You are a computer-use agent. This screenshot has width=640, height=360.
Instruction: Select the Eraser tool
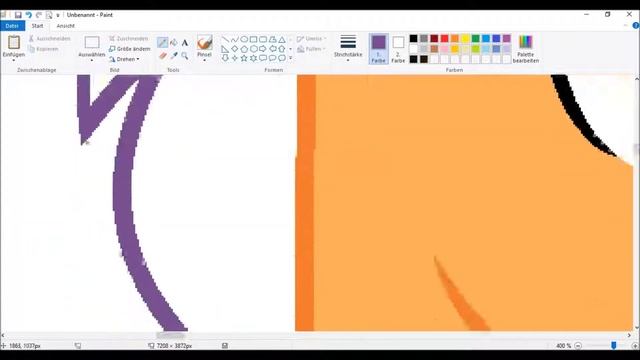(162, 56)
